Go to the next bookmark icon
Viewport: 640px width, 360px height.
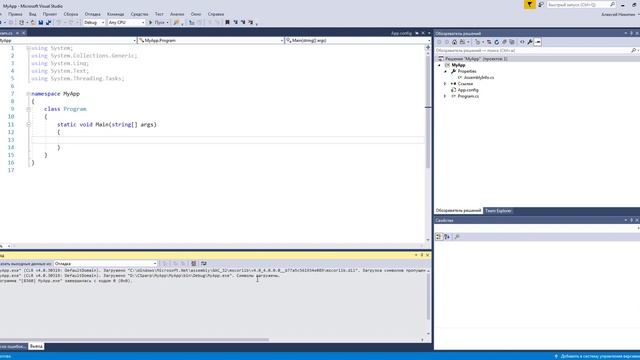point(243,22)
